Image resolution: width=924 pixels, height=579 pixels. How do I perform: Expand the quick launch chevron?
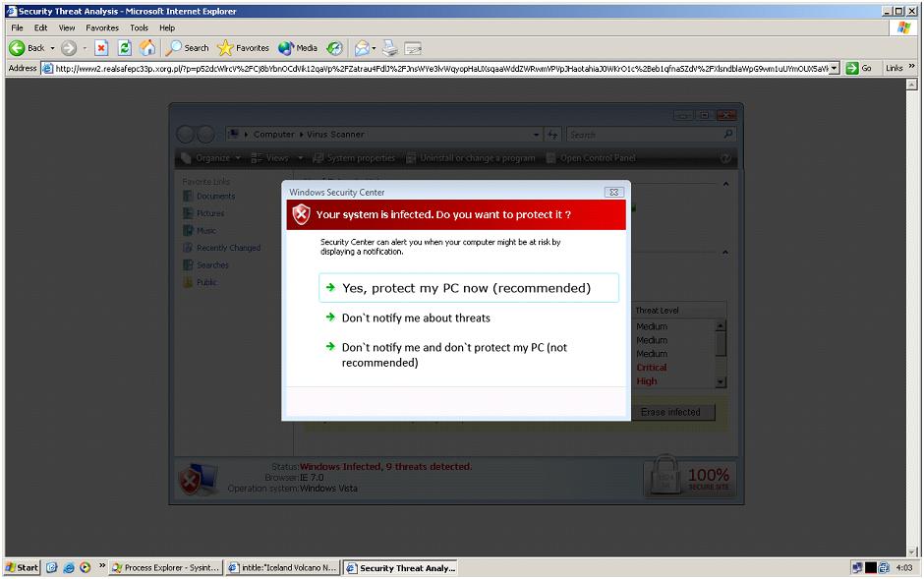click(102, 565)
